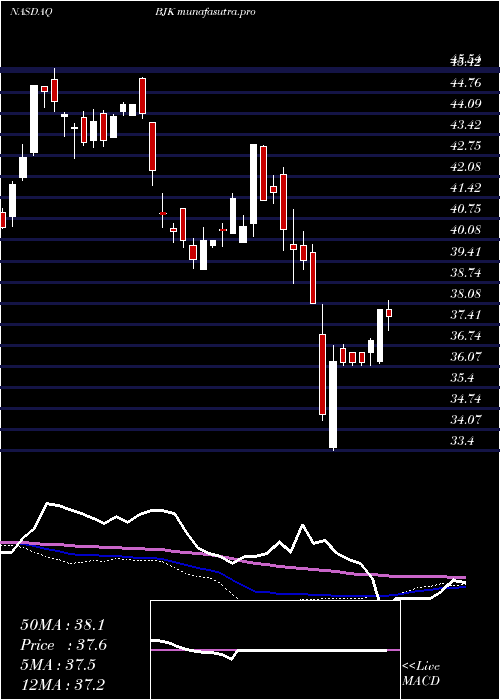
Task: Click the 42.08 price axis label
Action: 466,167
